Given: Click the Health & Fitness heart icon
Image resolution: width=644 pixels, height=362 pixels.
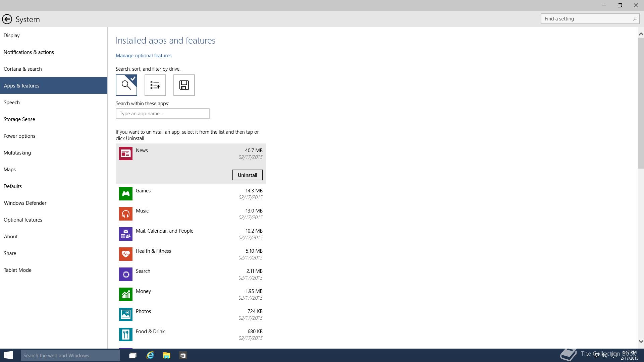Looking at the screenshot, I should pyautogui.click(x=126, y=254).
